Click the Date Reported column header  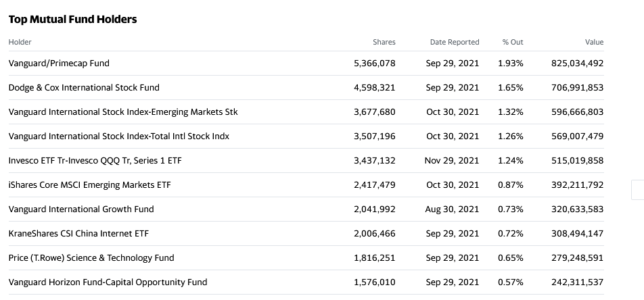tap(455, 42)
